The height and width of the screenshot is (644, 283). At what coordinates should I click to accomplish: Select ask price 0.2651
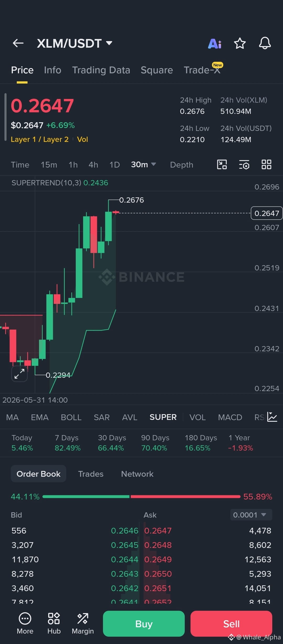pyautogui.click(x=158, y=588)
